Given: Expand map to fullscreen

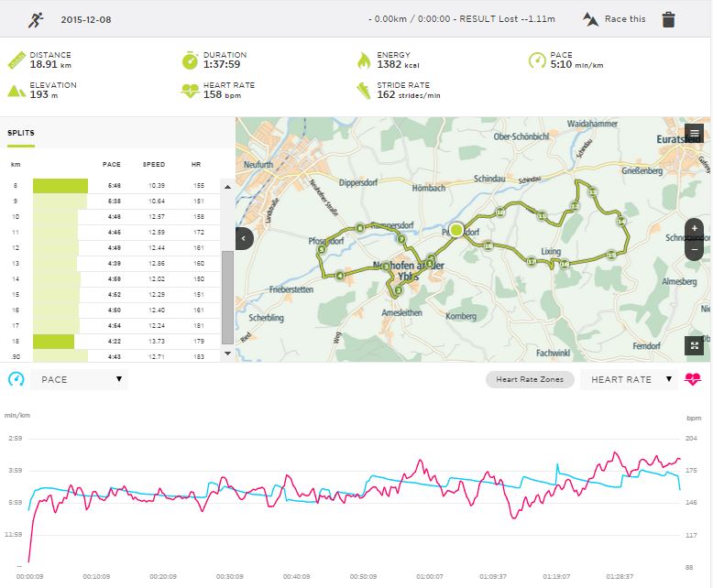Looking at the screenshot, I should click(694, 345).
